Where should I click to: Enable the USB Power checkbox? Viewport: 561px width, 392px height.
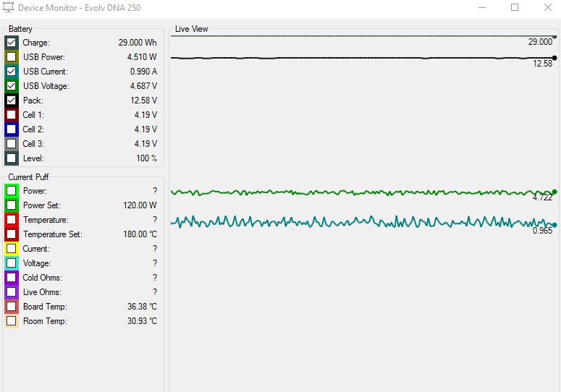[x=12, y=57]
